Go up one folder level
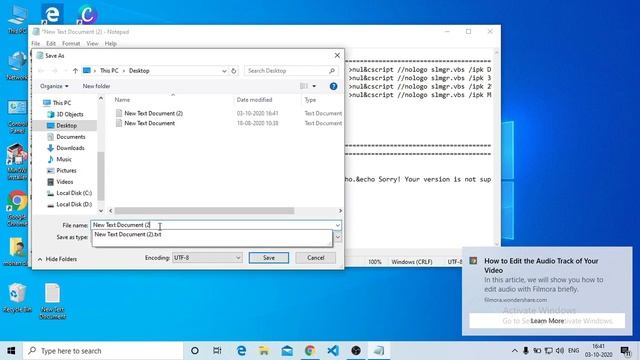The width and height of the screenshot is (640, 360). 75,71
